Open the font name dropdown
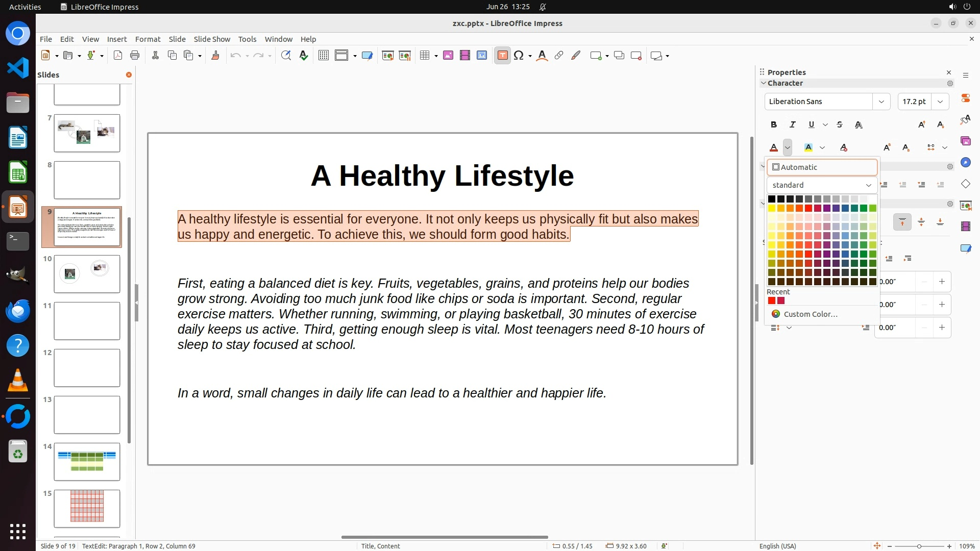This screenshot has height=551, width=980. coord(881,102)
